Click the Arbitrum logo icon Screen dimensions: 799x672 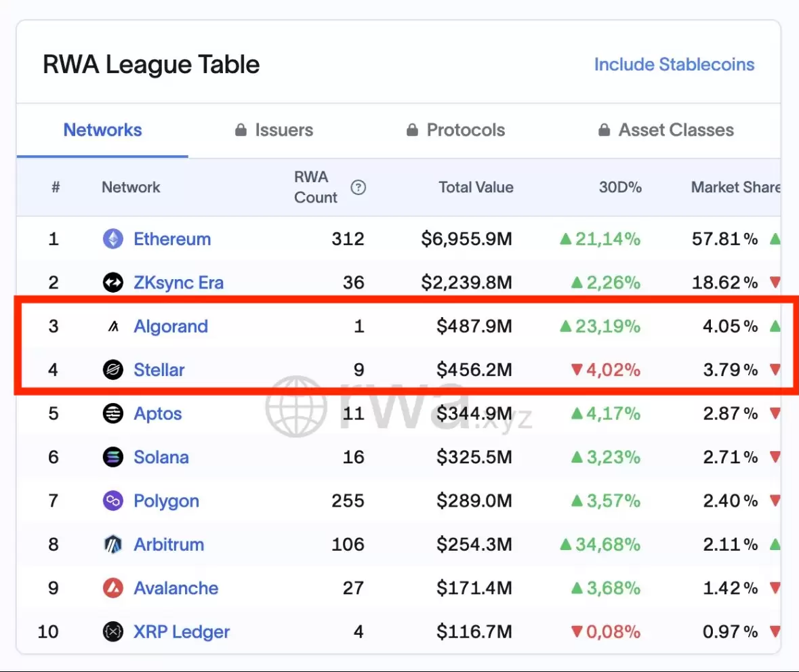pos(113,545)
